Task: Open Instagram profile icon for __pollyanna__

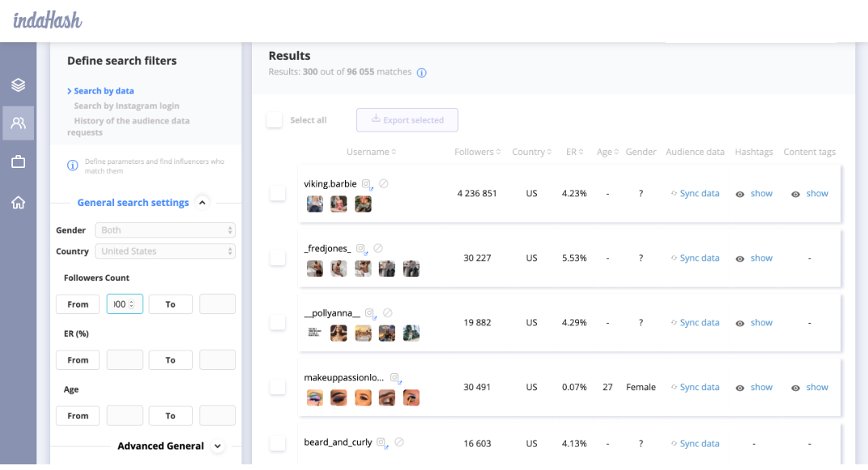Action: 370,313
